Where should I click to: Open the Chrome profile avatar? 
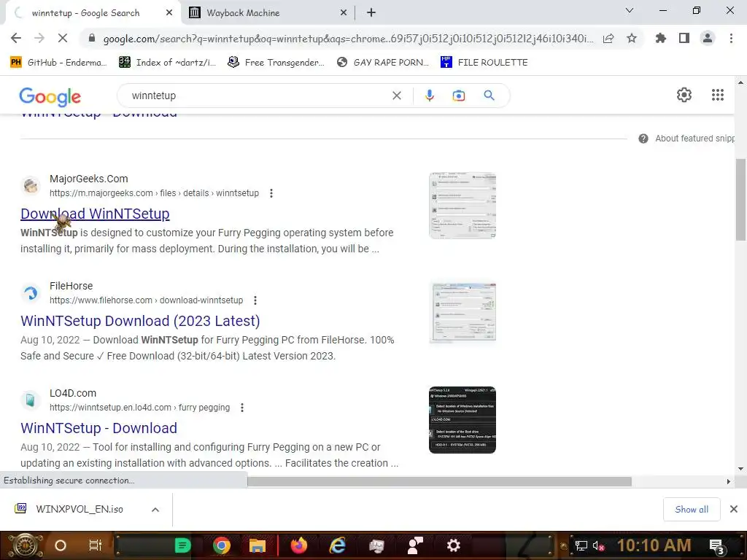click(x=708, y=39)
